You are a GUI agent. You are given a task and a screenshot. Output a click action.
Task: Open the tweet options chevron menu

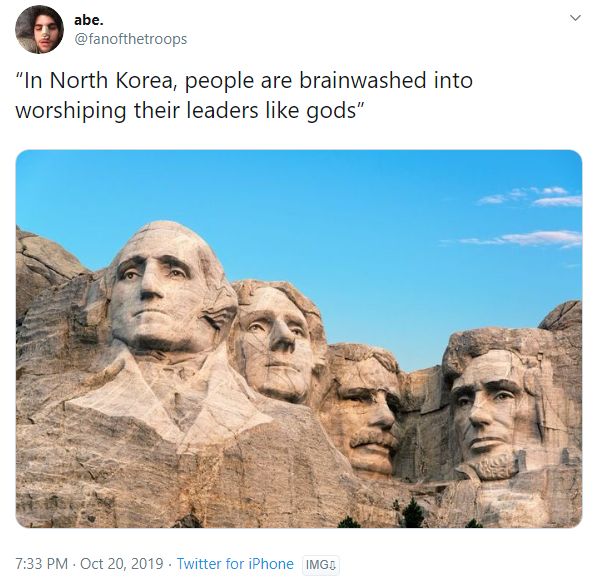coord(575,18)
